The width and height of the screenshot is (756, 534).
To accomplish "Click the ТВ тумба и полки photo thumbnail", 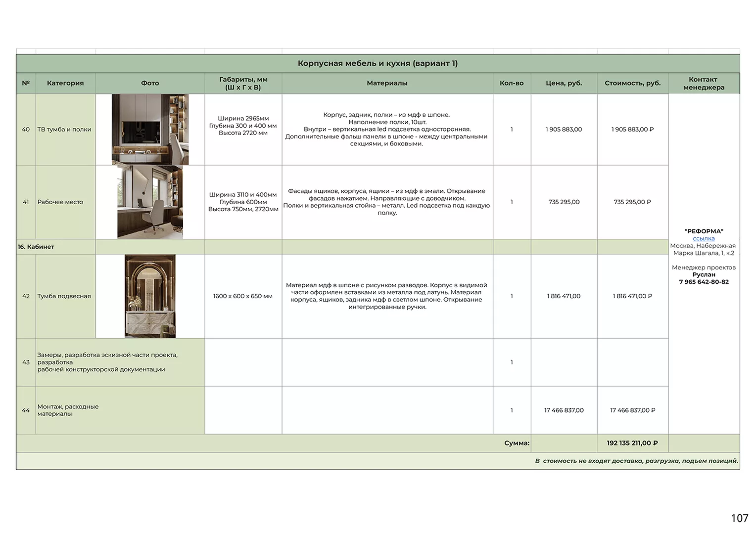I will (x=150, y=129).
